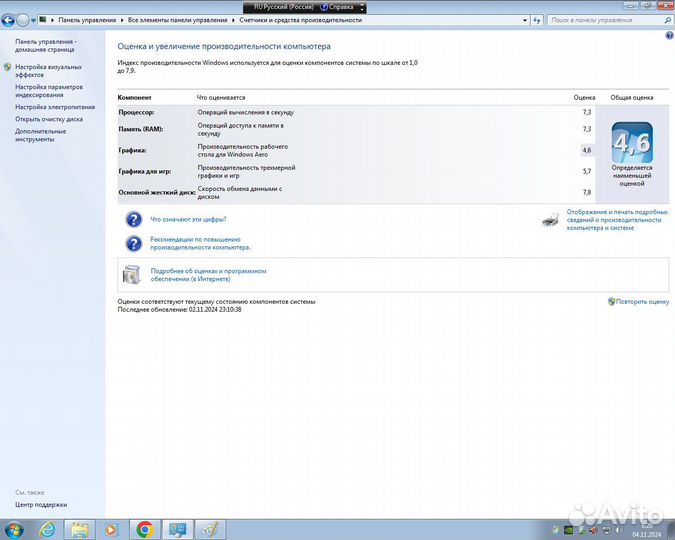Viewport: 675px width, 540px height.
Task: Open Google Chrome from the taskbar
Action: pos(145,529)
